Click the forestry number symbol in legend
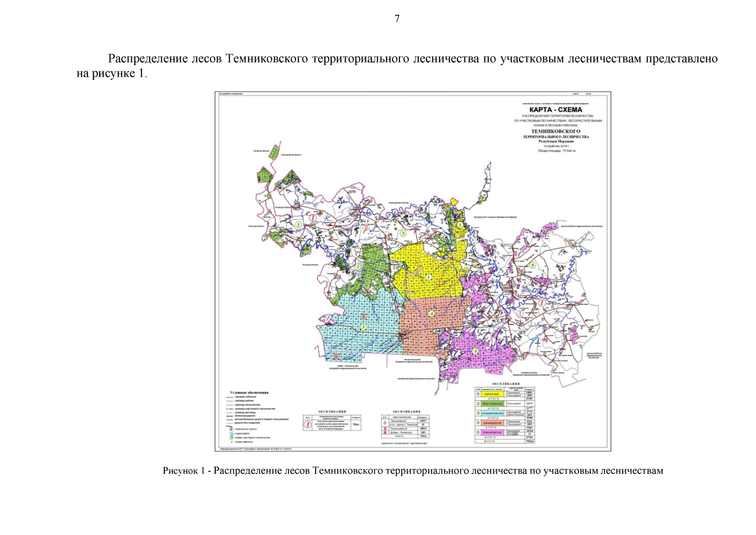 tap(231, 438)
